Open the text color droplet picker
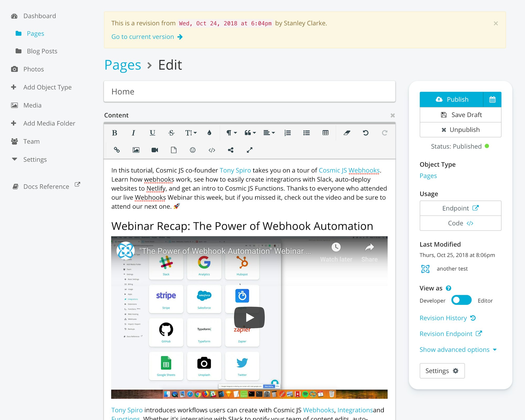 coord(209,133)
